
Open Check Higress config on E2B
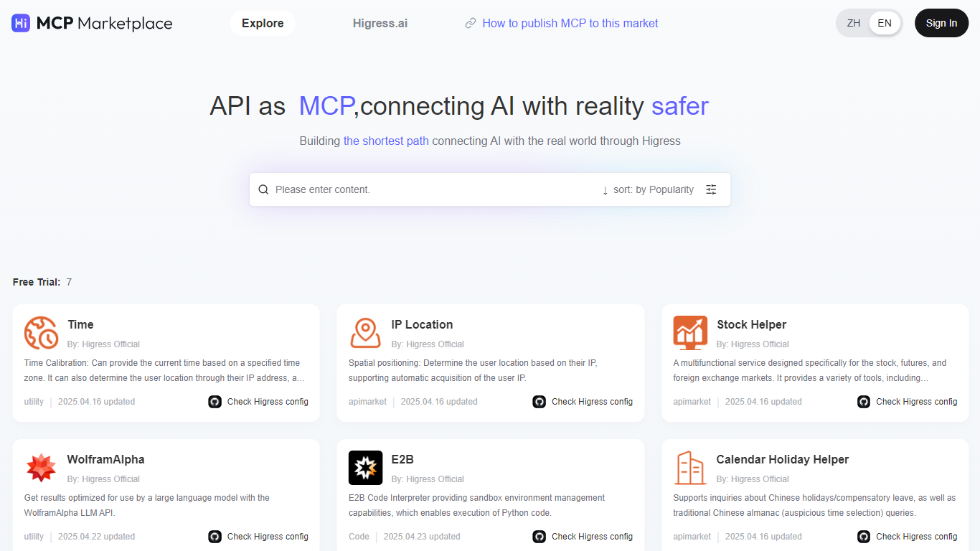[592, 537]
